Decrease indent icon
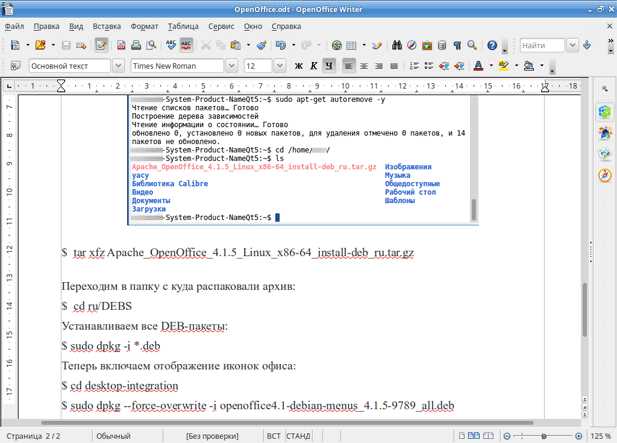The height and width of the screenshot is (443, 617). [444, 66]
